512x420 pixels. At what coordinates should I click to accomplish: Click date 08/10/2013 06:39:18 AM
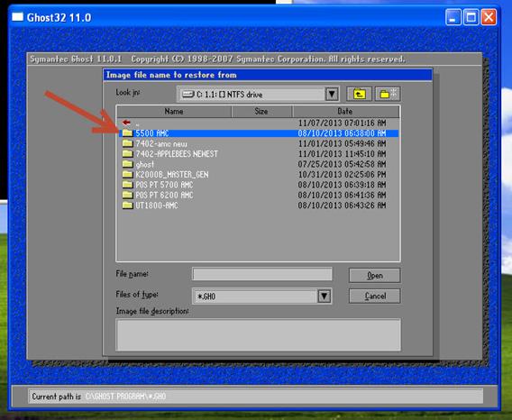coord(342,185)
